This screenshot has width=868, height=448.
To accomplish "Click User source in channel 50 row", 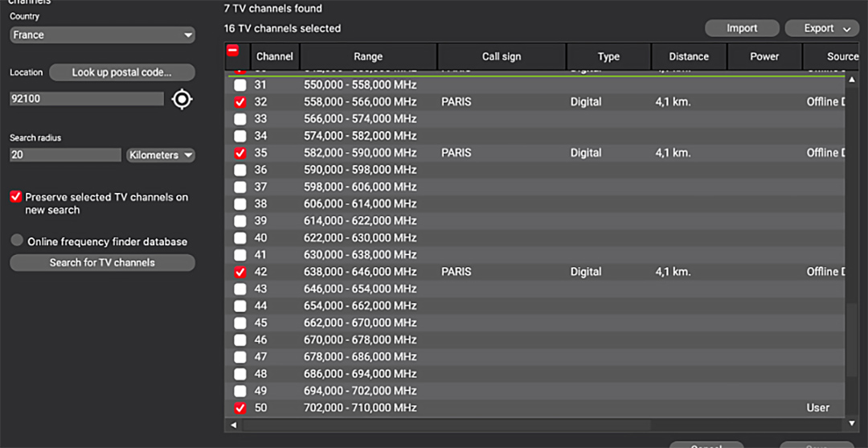I will click(818, 408).
